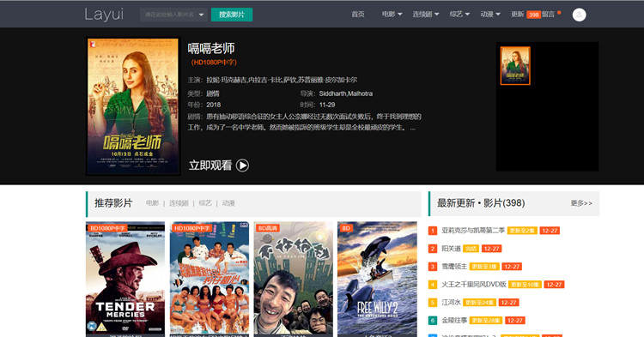Image resolution: width=644 pixels, height=337 pixels.
Task: Click the 12-27 date tag beside 阳关道
Action: point(492,249)
